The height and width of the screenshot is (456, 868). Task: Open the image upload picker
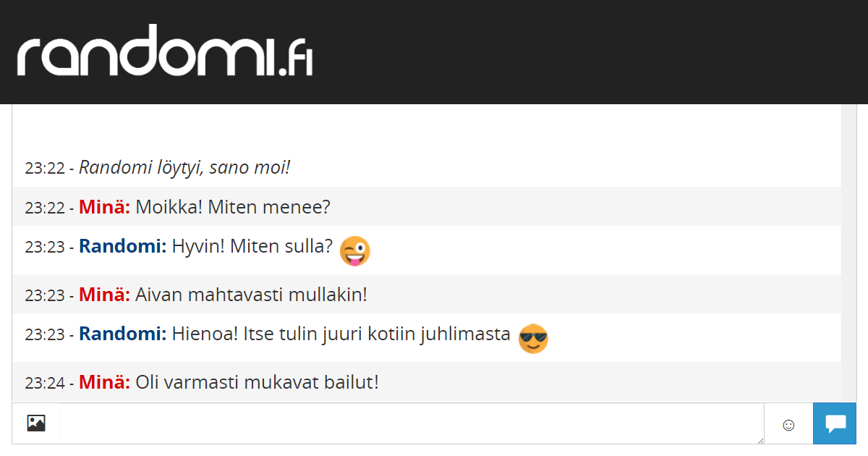pyautogui.click(x=36, y=423)
